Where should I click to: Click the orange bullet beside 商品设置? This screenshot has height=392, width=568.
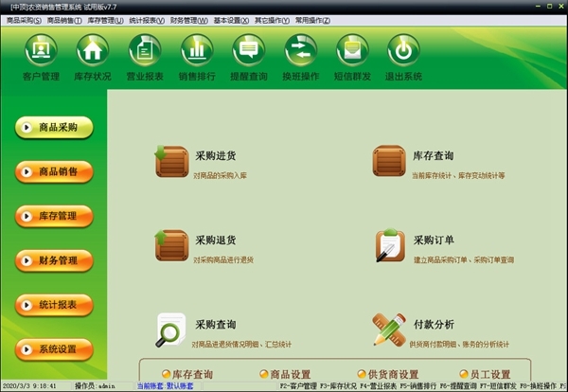tap(264, 374)
